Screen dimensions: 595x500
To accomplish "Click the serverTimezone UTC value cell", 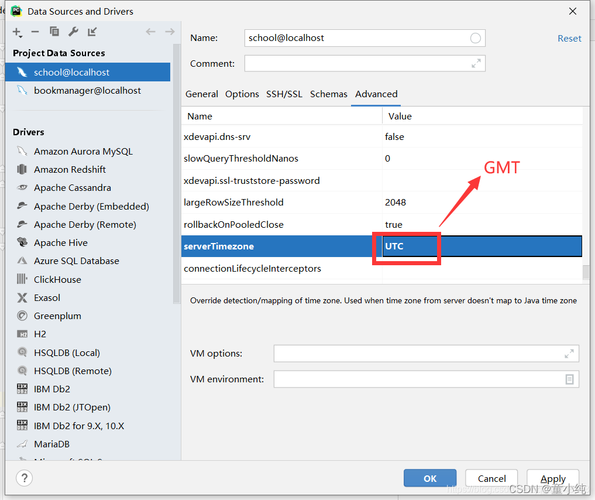I will [482, 246].
